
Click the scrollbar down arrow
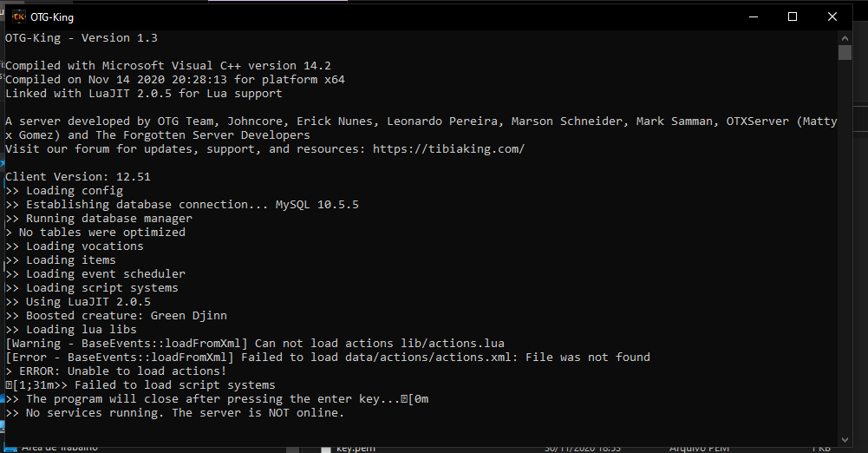(x=845, y=440)
